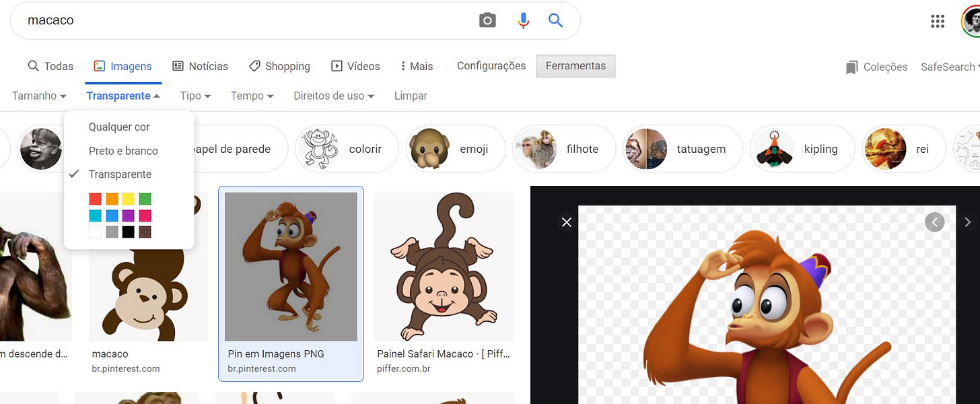Select the emoji suggestion chip

pyautogui.click(x=455, y=149)
